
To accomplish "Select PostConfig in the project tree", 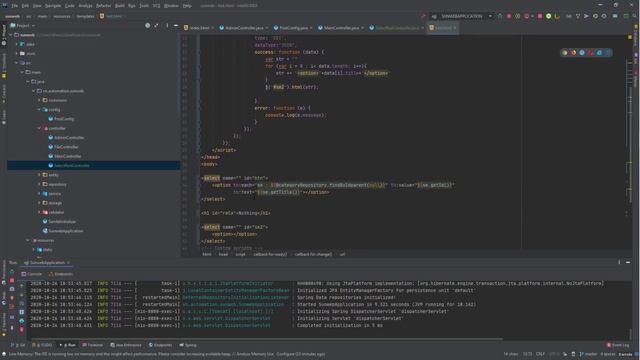I will pyautogui.click(x=64, y=119).
